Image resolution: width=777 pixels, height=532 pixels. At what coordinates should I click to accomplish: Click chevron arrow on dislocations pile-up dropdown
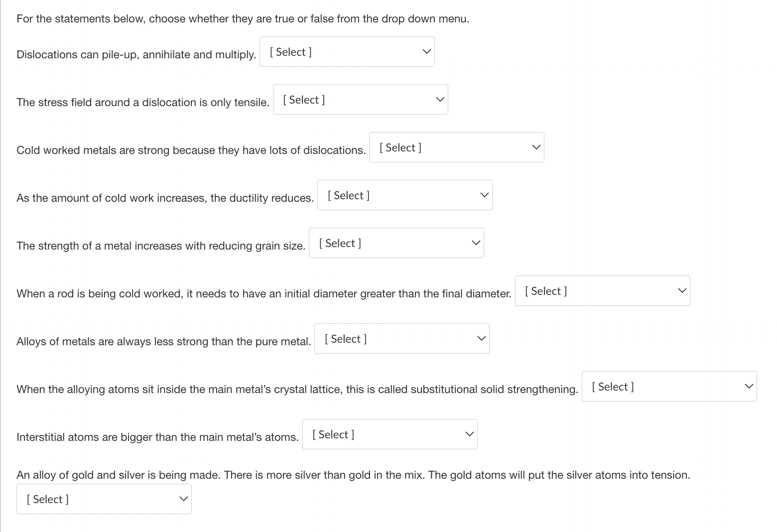[426, 51]
